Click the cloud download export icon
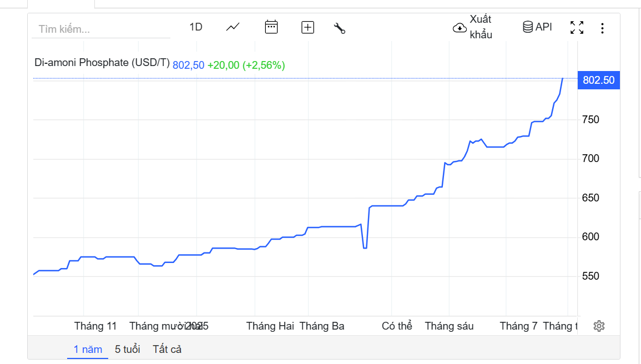The height and width of the screenshot is (364, 641). tap(460, 28)
